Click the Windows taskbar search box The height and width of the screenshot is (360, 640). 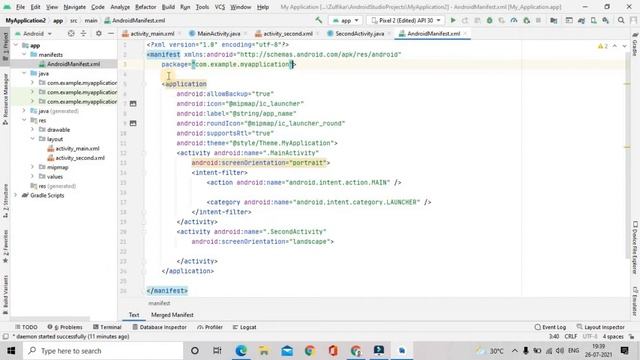[103, 351]
